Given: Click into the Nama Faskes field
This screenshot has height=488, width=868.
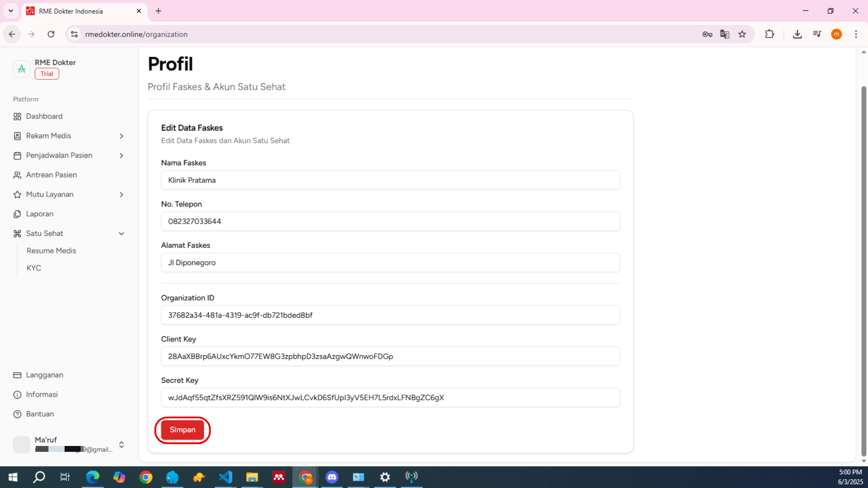Looking at the screenshot, I should (x=390, y=180).
